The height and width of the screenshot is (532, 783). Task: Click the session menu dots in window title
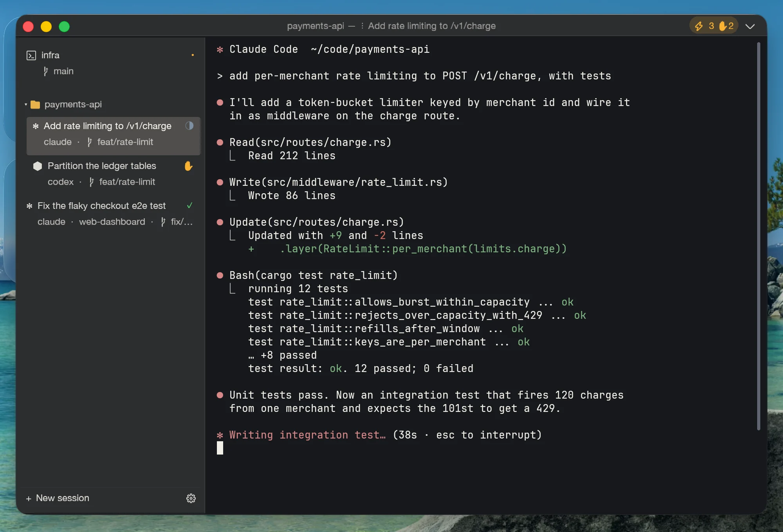coord(362,26)
